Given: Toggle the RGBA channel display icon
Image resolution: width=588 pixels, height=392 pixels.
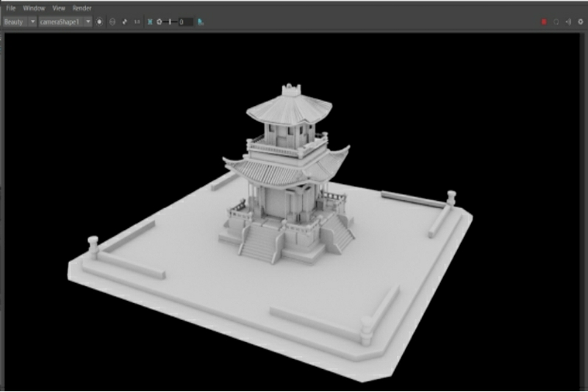Looking at the screenshot, I should (x=100, y=22).
